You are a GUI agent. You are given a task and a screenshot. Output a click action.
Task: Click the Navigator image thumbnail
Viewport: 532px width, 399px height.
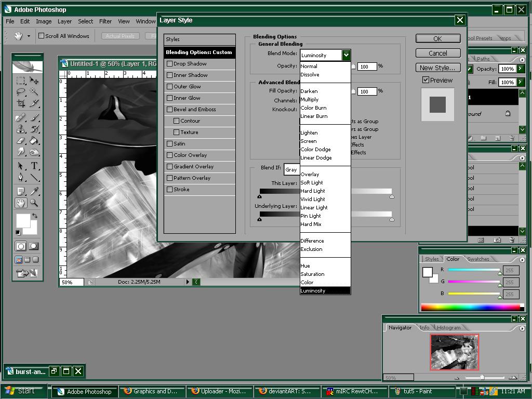click(x=455, y=352)
